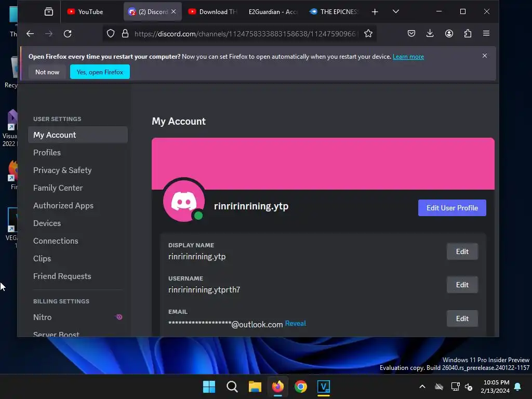This screenshot has width=532, height=399.
Task: Click the Discord profile avatar
Action: tap(183, 201)
